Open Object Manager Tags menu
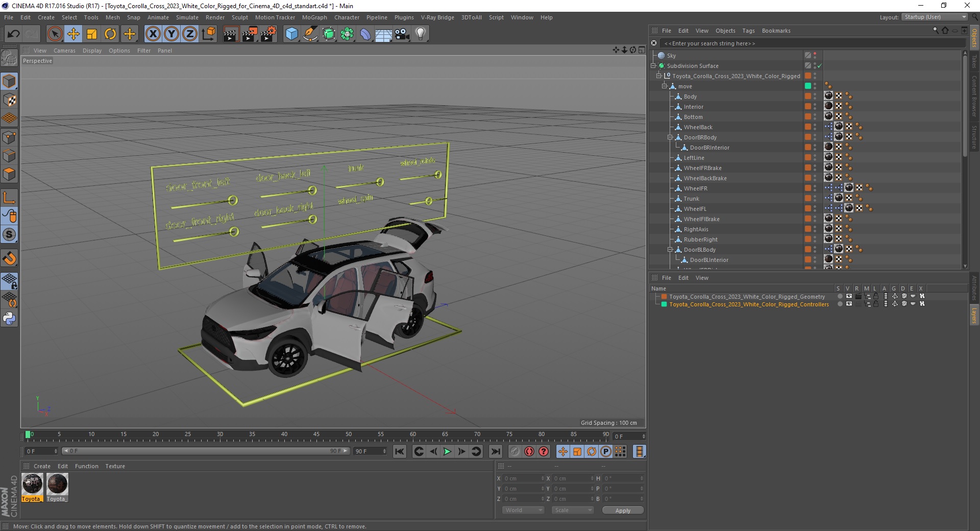980x531 pixels. [748, 31]
